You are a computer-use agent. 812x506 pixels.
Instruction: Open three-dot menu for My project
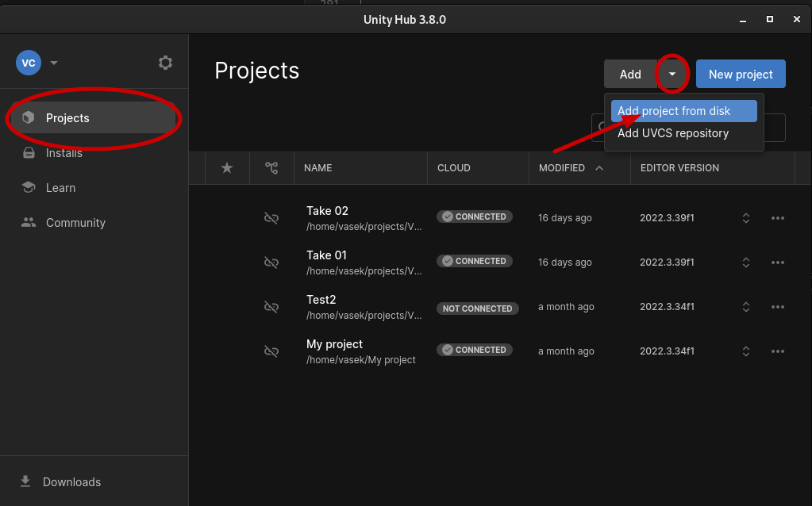click(777, 351)
